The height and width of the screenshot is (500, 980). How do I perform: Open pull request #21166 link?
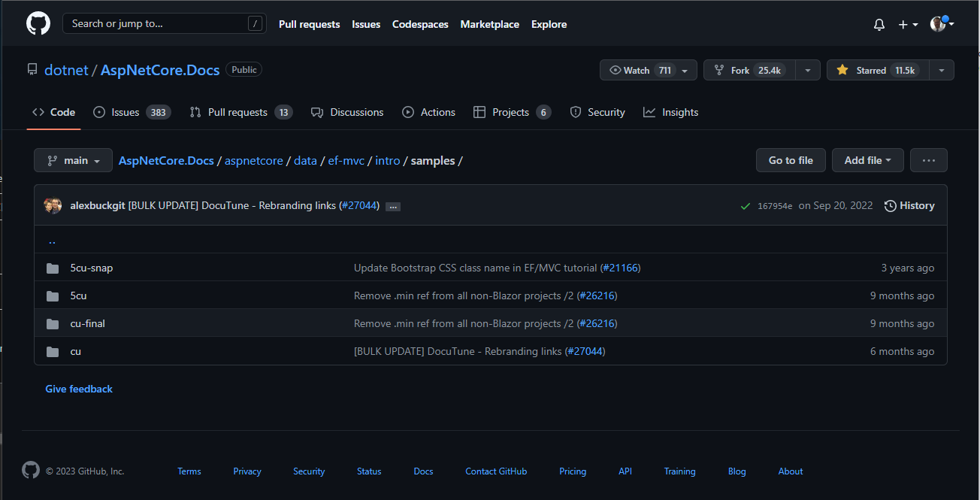coord(620,268)
